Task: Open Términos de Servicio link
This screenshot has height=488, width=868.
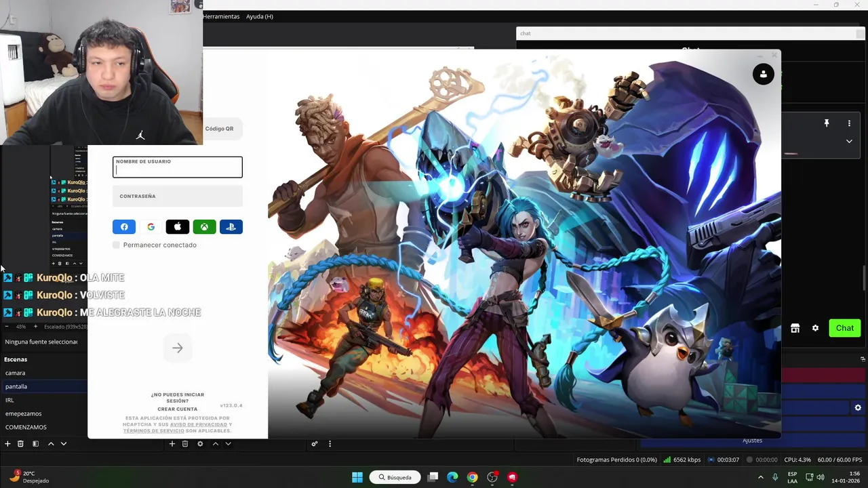Action: (153, 431)
